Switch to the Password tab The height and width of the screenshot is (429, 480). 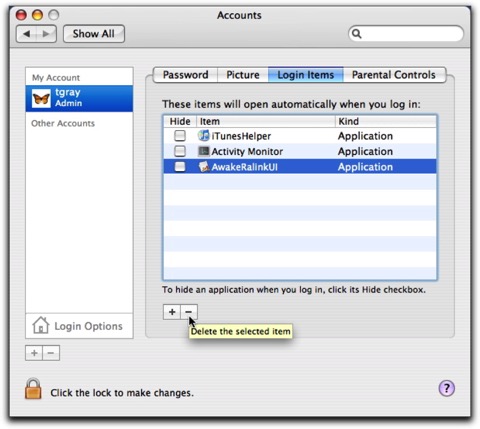click(x=185, y=75)
